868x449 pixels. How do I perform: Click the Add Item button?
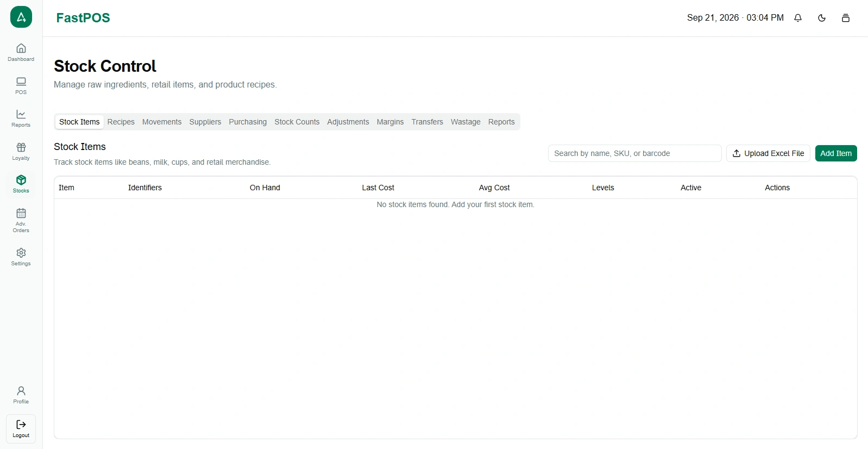(x=836, y=153)
